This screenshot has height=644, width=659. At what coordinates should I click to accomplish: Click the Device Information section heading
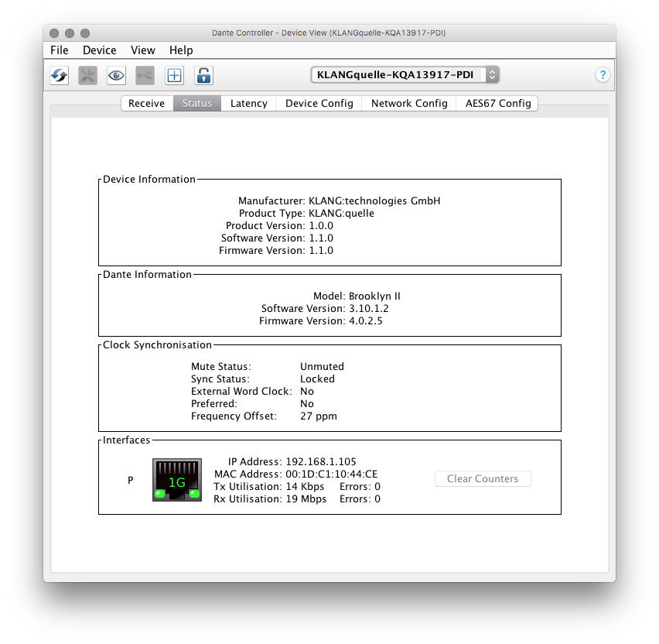[149, 180]
